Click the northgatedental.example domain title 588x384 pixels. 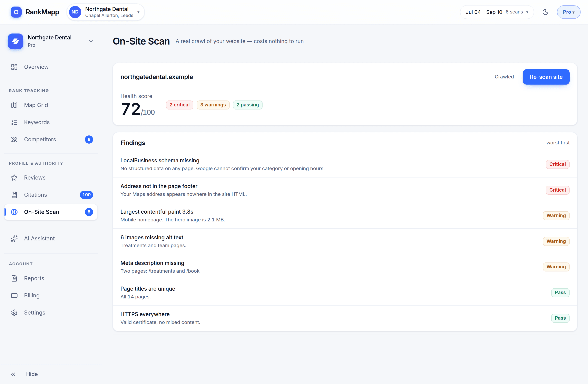click(157, 77)
